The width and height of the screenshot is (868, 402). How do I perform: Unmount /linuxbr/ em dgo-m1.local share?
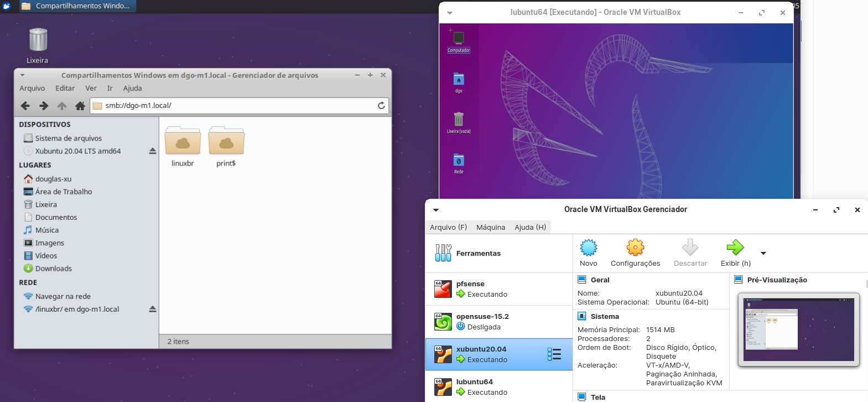(x=153, y=309)
